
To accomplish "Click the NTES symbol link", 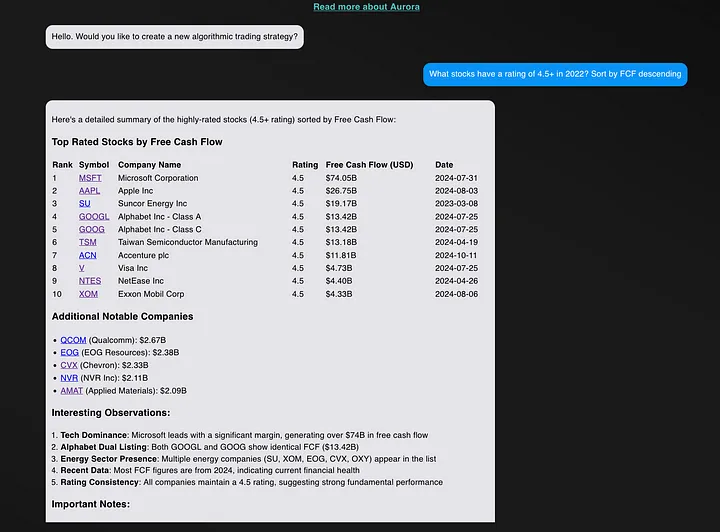I will coord(90,281).
